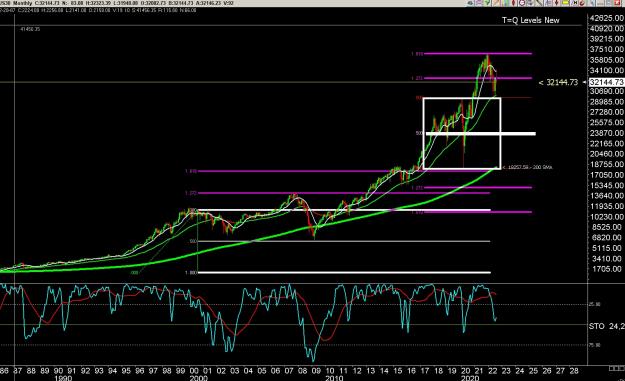The width and height of the screenshot is (625, 381).
Task: Click the '< 32144.73' last price label
Action: [558, 82]
